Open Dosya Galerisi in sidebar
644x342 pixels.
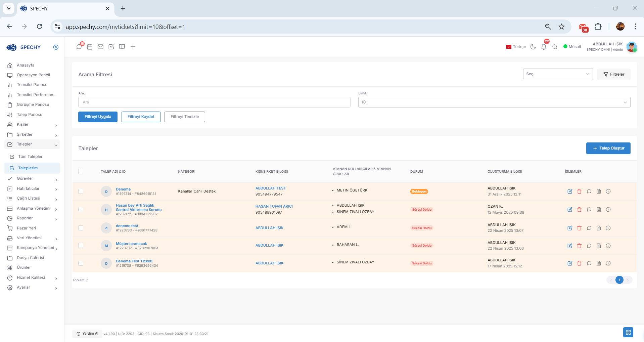pos(32,258)
